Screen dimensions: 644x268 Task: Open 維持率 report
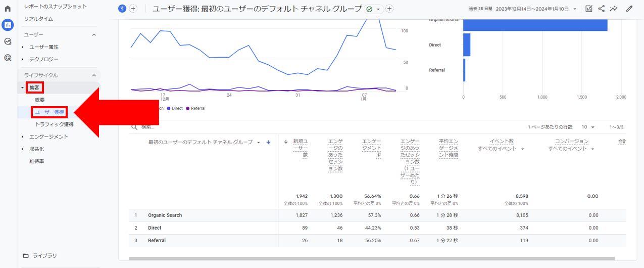[37, 161]
